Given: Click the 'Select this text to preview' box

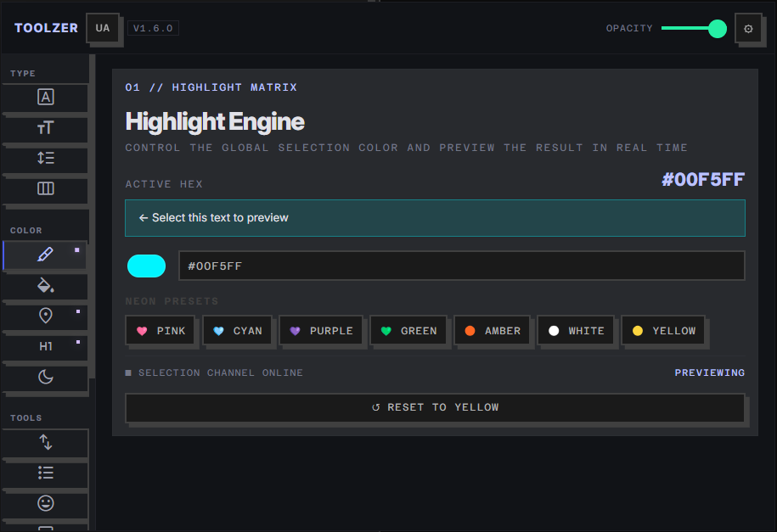Looking at the screenshot, I should click(435, 218).
